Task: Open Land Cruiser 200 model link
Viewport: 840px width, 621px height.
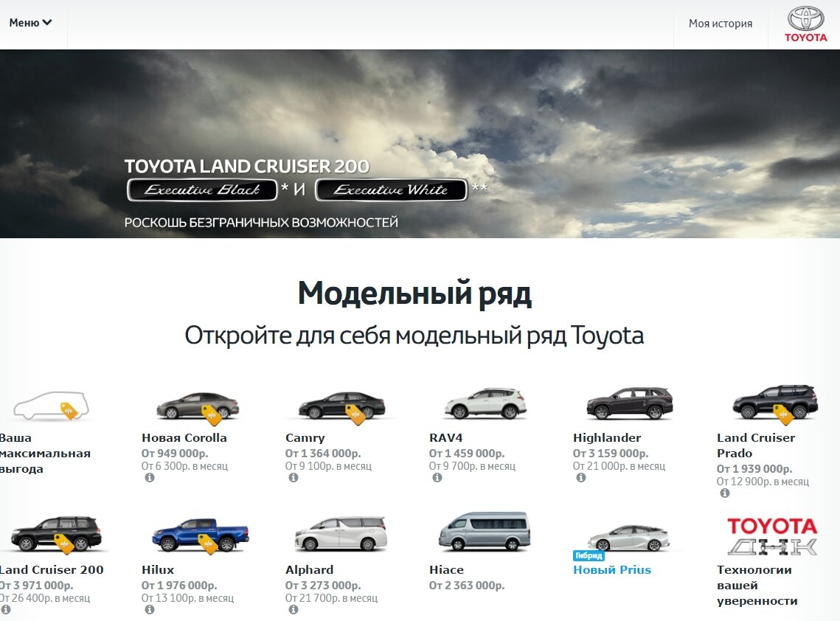Action: pyautogui.click(x=52, y=569)
